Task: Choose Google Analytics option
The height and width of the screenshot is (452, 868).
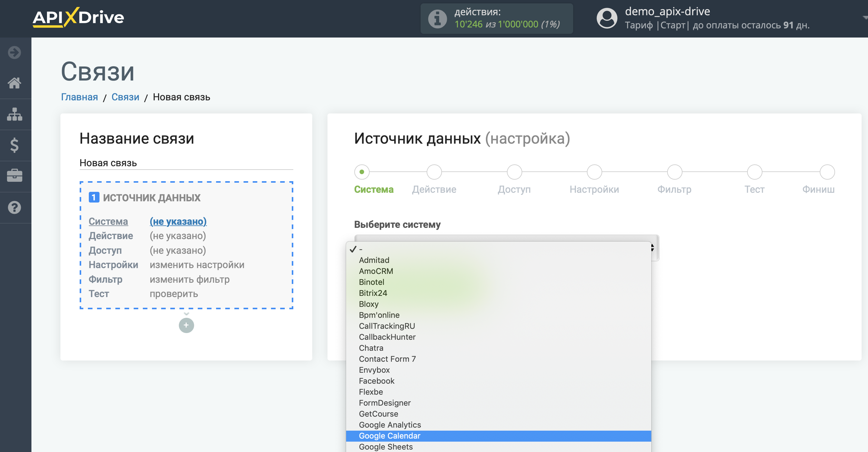Action: point(499,425)
